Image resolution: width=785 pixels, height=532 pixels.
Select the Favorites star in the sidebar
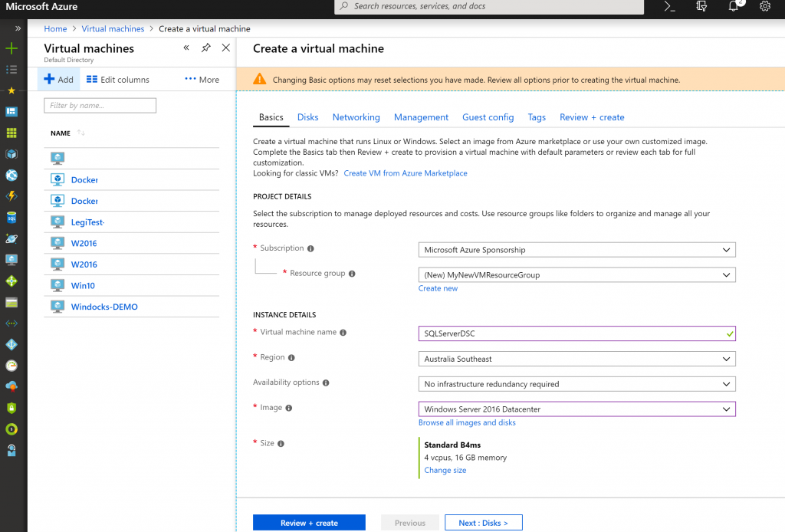11,90
